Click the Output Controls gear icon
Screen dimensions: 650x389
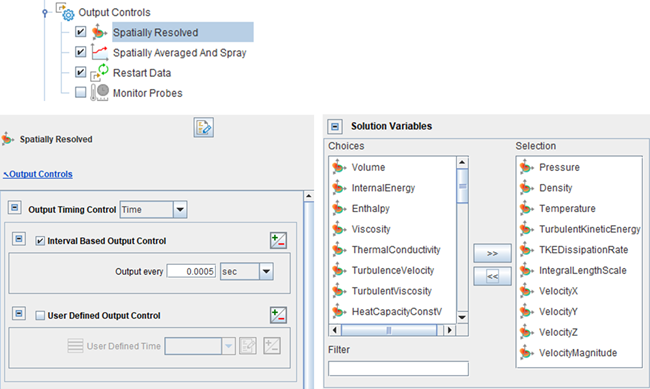[x=66, y=12]
